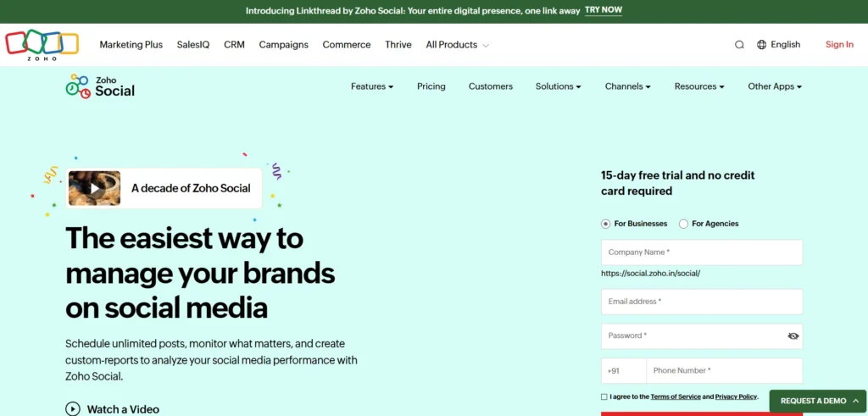This screenshot has height=416, width=868.
Task: Tick the Terms of Service agreement checkbox
Action: click(604, 397)
